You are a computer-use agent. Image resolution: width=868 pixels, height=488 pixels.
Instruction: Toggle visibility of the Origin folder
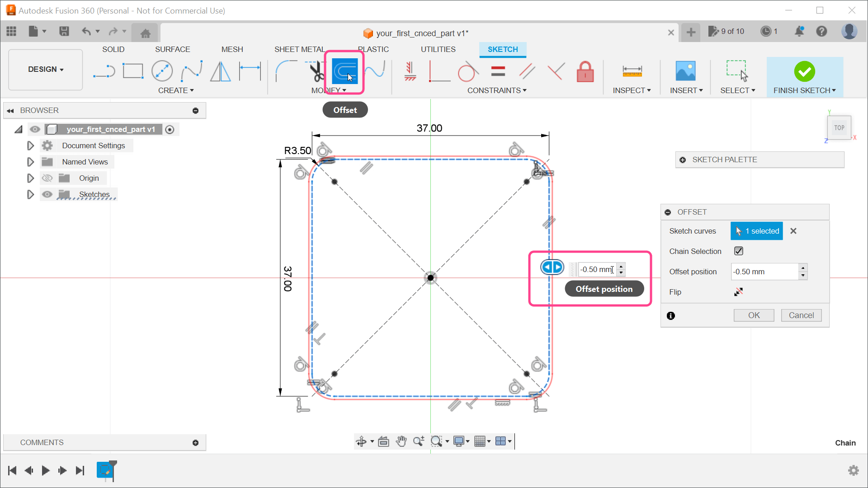click(47, 178)
